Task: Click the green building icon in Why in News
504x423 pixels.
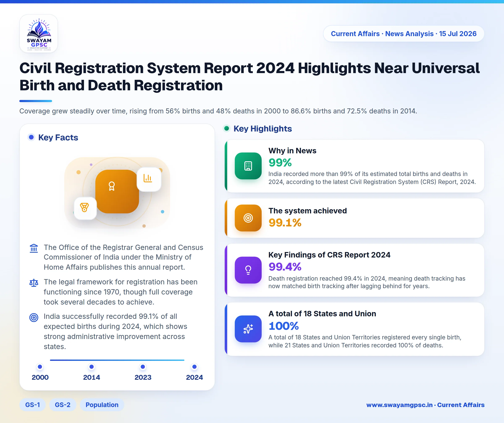Action: coord(248,166)
